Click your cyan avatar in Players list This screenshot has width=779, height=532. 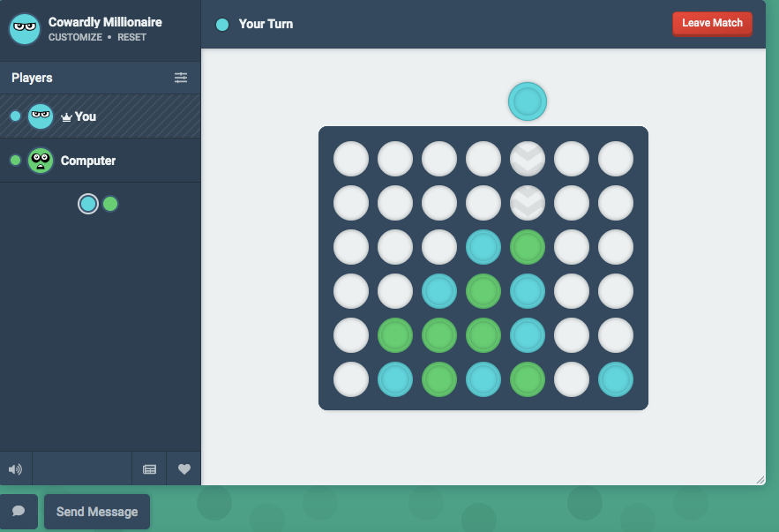pyautogui.click(x=41, y=116)
